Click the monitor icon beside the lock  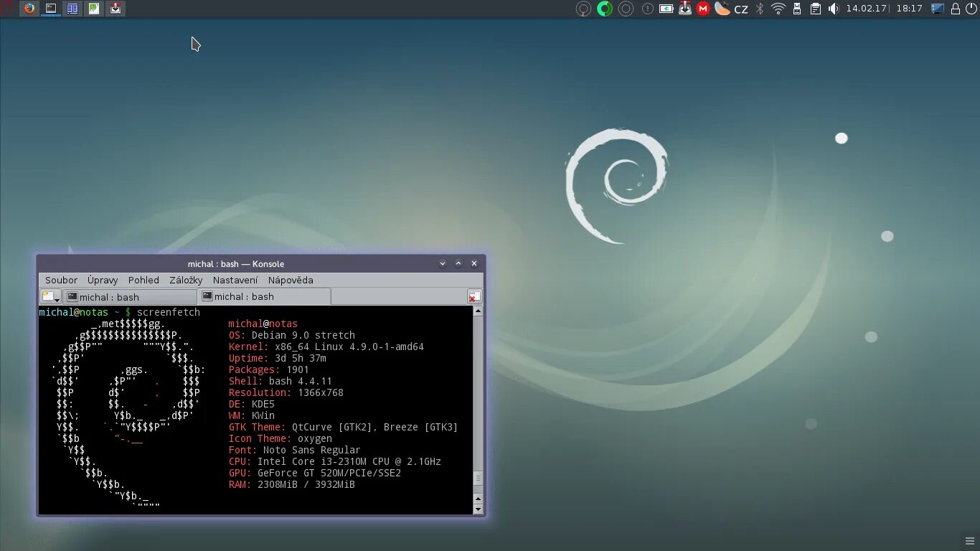coord(938,9)
